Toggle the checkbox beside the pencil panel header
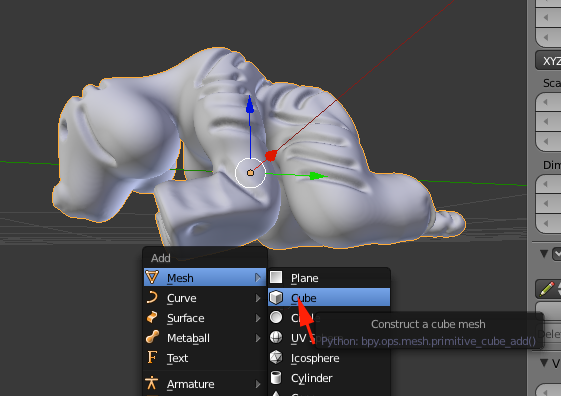Viewport: 561px width, 396px height. [557, 254]
